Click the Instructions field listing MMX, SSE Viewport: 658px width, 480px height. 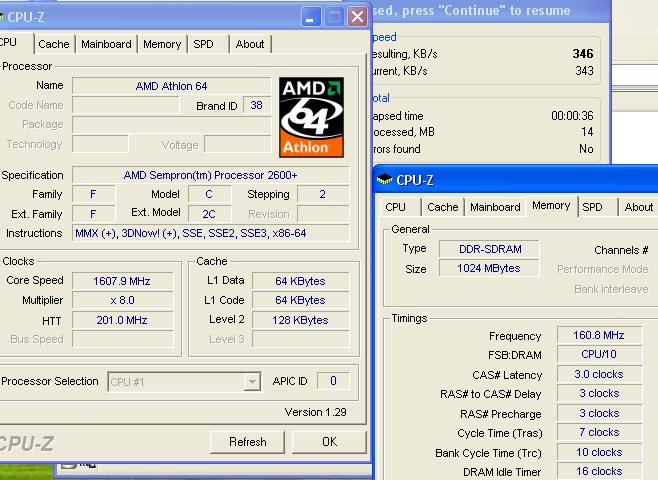point(211,233)
